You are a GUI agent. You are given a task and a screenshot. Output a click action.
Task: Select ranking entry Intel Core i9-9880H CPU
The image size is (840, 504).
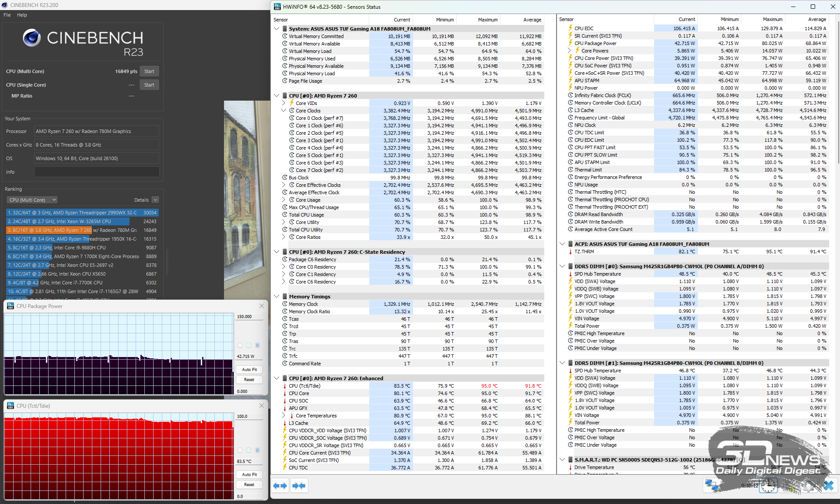point(82,248)
